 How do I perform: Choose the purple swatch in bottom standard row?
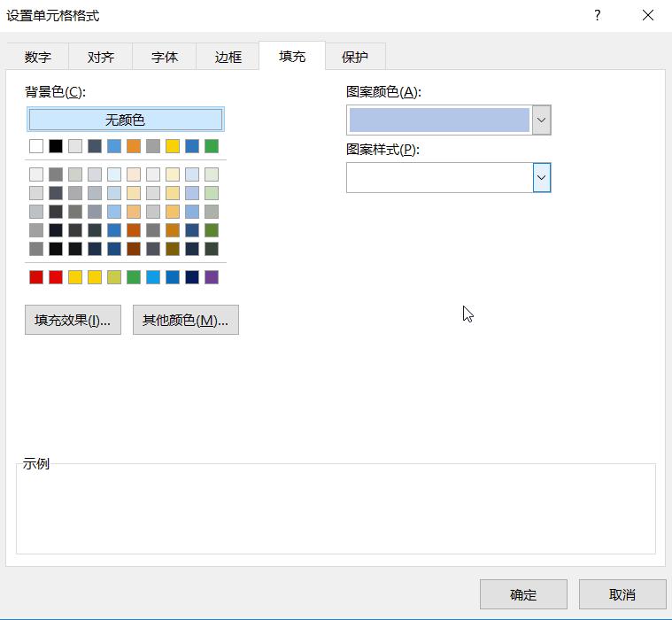(x=212, y=277)
